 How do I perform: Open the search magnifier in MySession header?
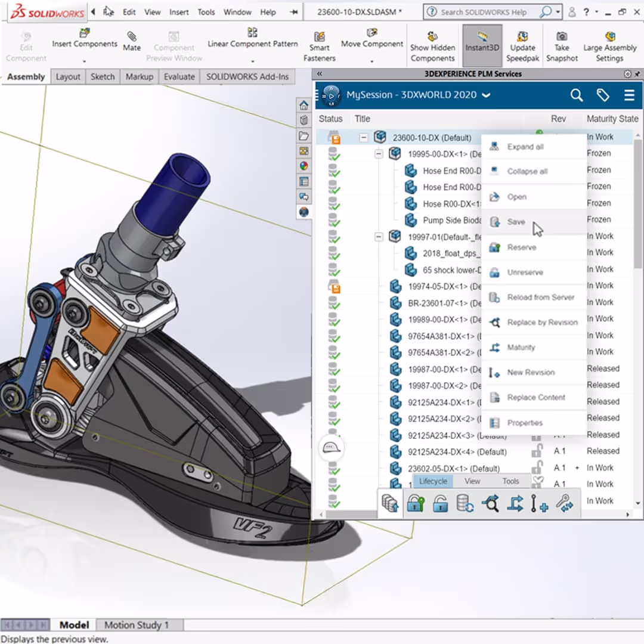(577, 95)
